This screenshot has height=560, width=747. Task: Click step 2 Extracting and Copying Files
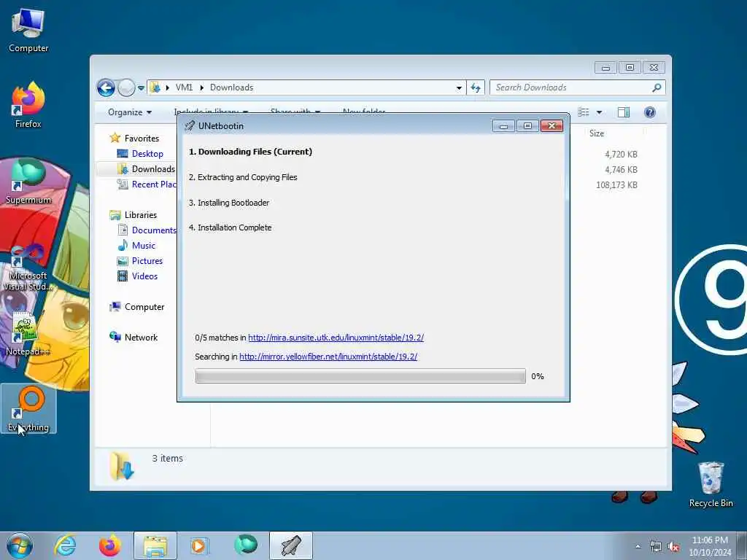pos(243,177)
